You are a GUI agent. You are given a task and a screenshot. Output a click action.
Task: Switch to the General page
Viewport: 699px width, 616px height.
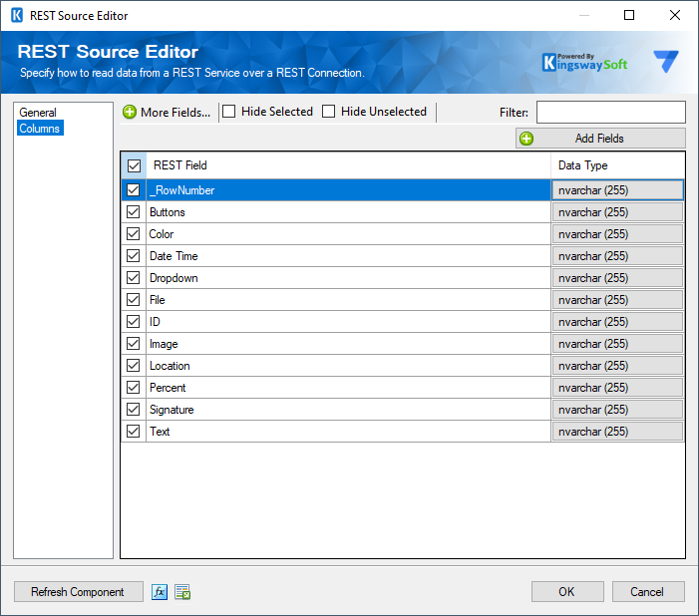pyautogui.click(x=38, y=113)
